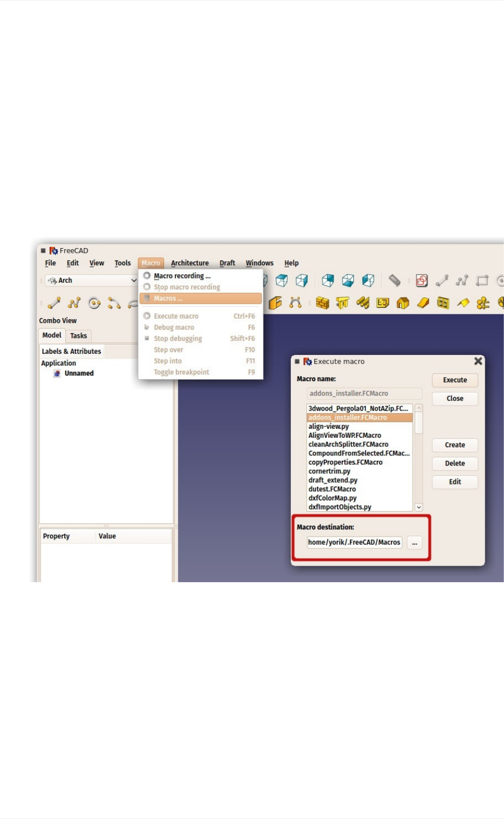Click the Measure distance ruler icon

tap(394, 280)
